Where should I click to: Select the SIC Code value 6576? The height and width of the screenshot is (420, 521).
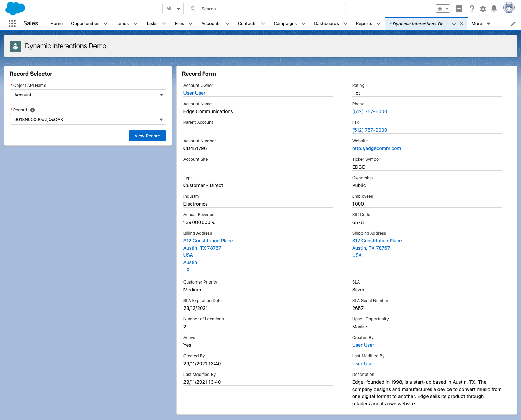(x=358, y=222)
